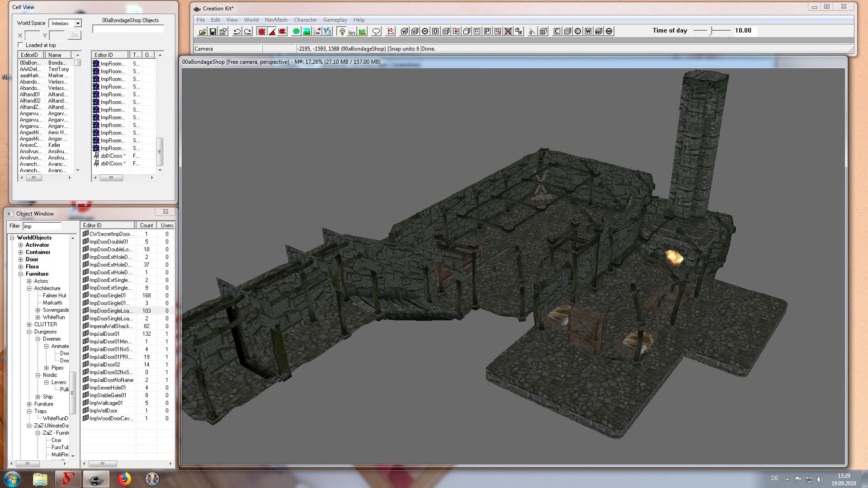868x488 pixels.
Task: Expand the Activator tree node
Action: 21,245
